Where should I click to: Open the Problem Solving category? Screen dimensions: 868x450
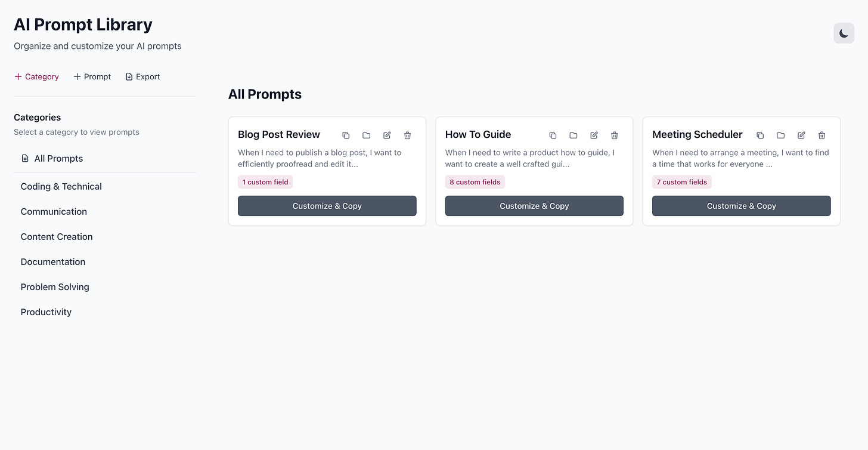point(55,286)
